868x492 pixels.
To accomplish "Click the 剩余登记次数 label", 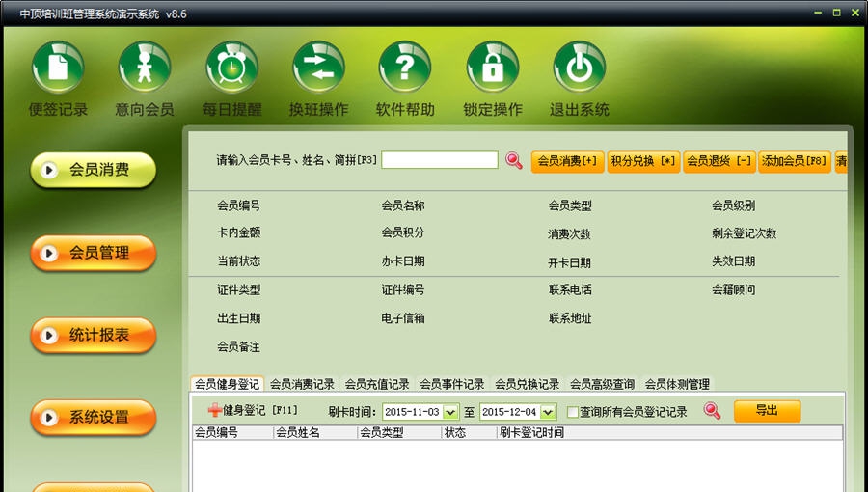I will [745, 233].
